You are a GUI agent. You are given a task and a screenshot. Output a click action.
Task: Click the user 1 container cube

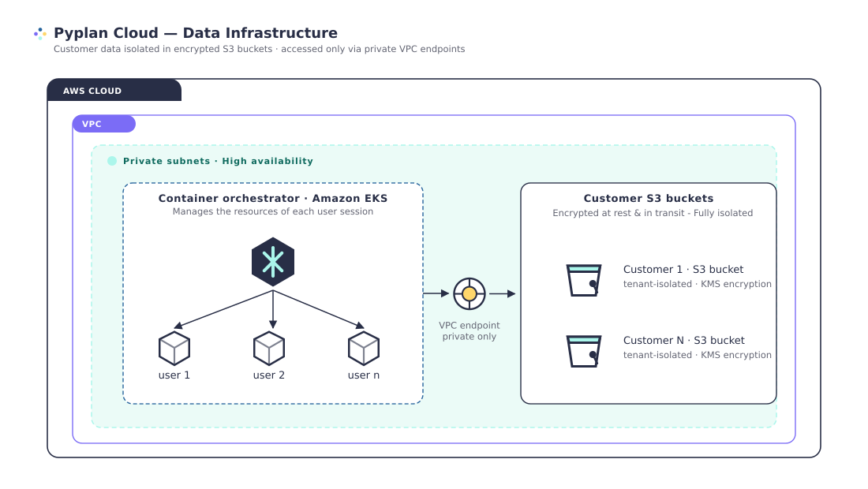(174, 349)
